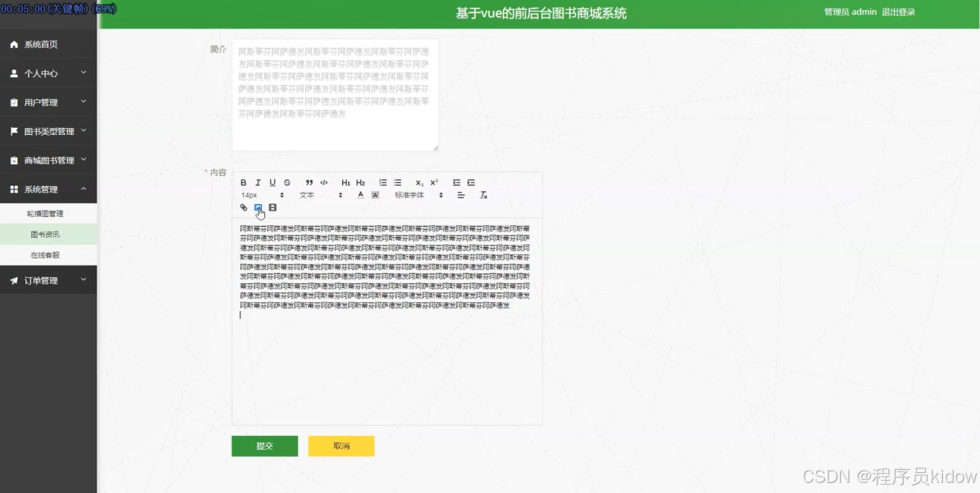Apply Heading 1 style
980x493 pixels.
[x=346, y=183]
